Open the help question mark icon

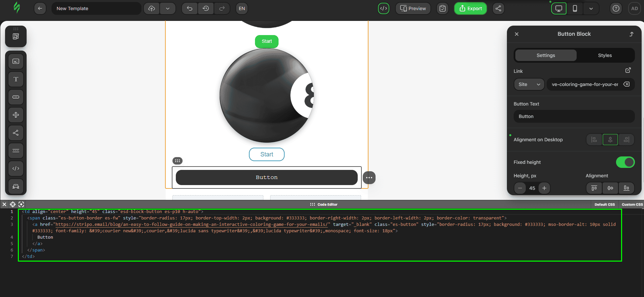coord(616,8)
